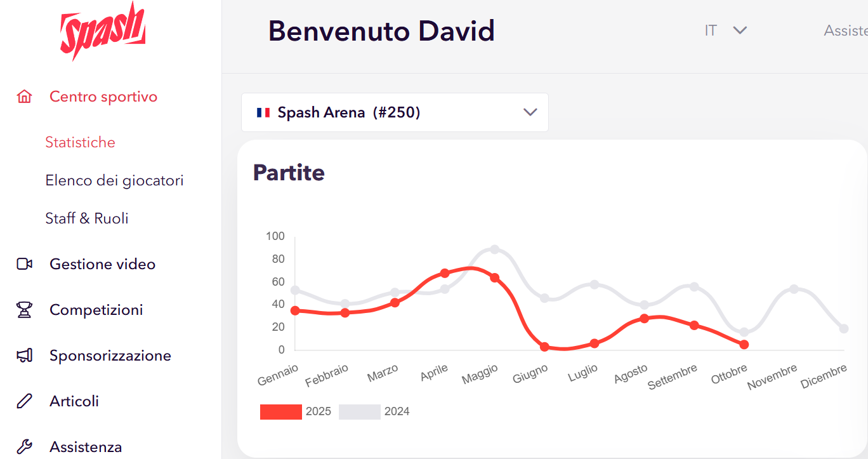Screen dimensions: 868x459
Task: Expand the Spash Arena (#250) selector
Action: (395, 113)
